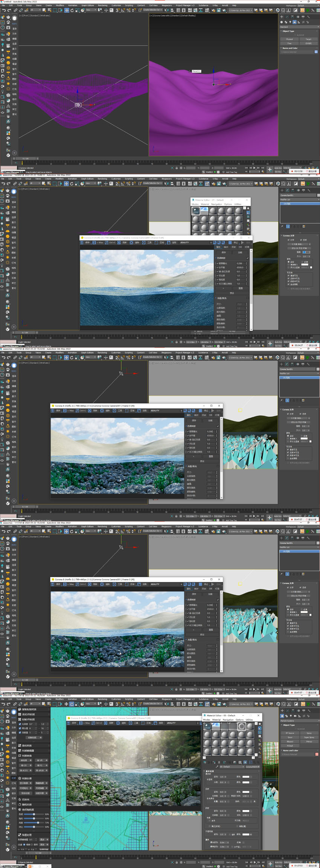
Task: Click the pink object color swatch beside Material Editor 05
Action: [x=317, y=754]
